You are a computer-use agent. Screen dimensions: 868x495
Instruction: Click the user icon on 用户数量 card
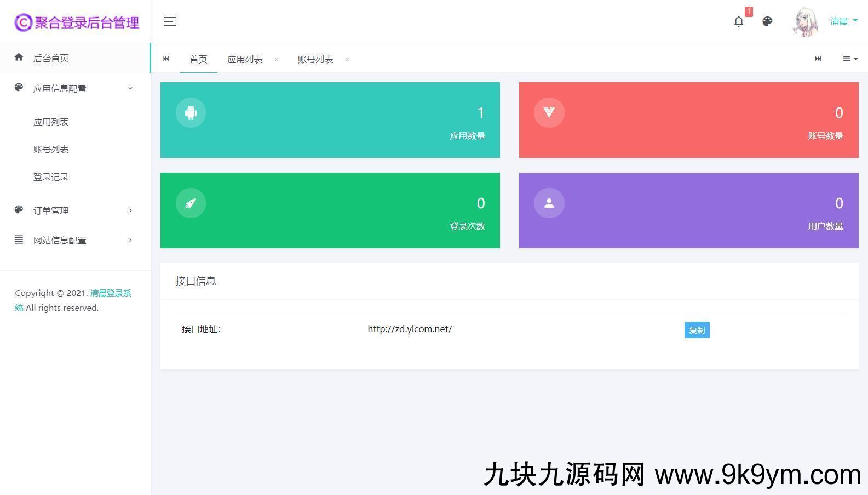[x=549, y=203]
